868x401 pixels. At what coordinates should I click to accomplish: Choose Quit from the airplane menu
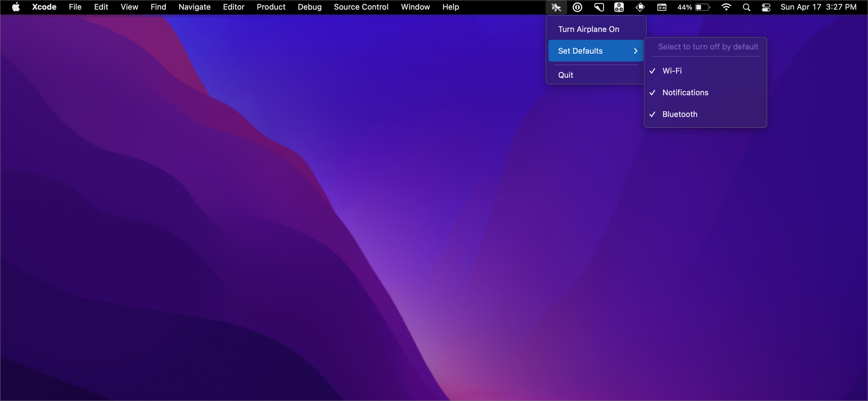point(565,75)
